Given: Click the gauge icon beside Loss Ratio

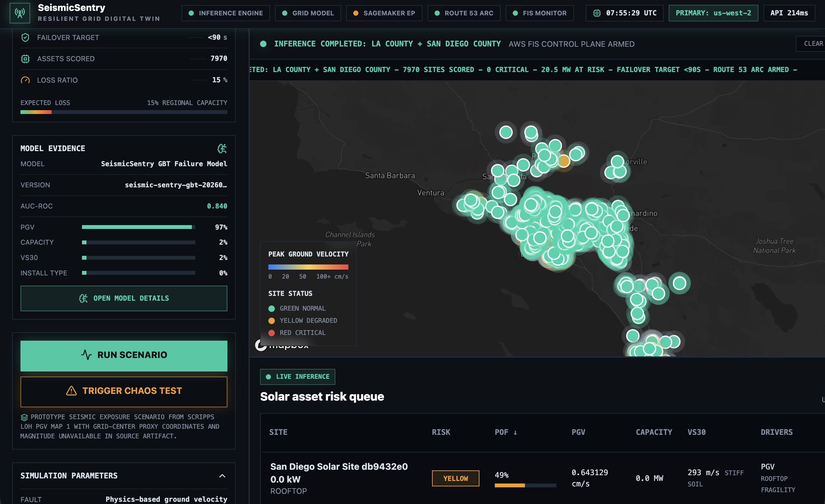Looking at the screenshot, I should coord(25,80).
